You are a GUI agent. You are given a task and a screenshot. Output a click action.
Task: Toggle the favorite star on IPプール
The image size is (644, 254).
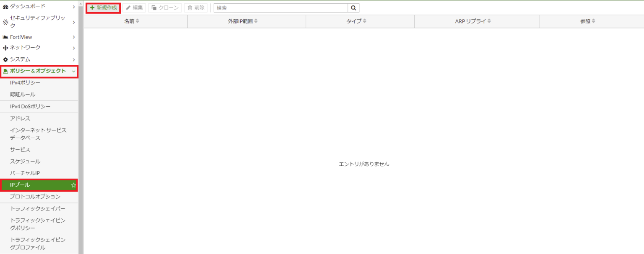click(73, 185)
